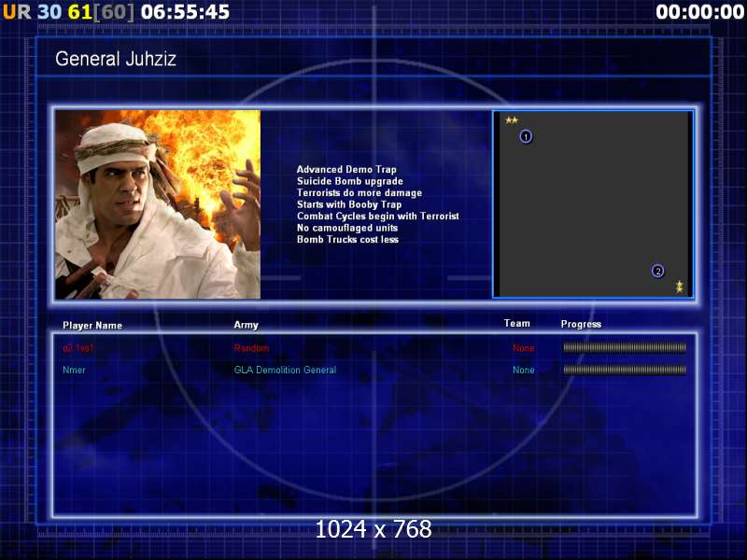747x560 pixels.
Task: Click the 'Advanced Demo Trap' text line
Action: pyautogui.click(x=346, y=170)
